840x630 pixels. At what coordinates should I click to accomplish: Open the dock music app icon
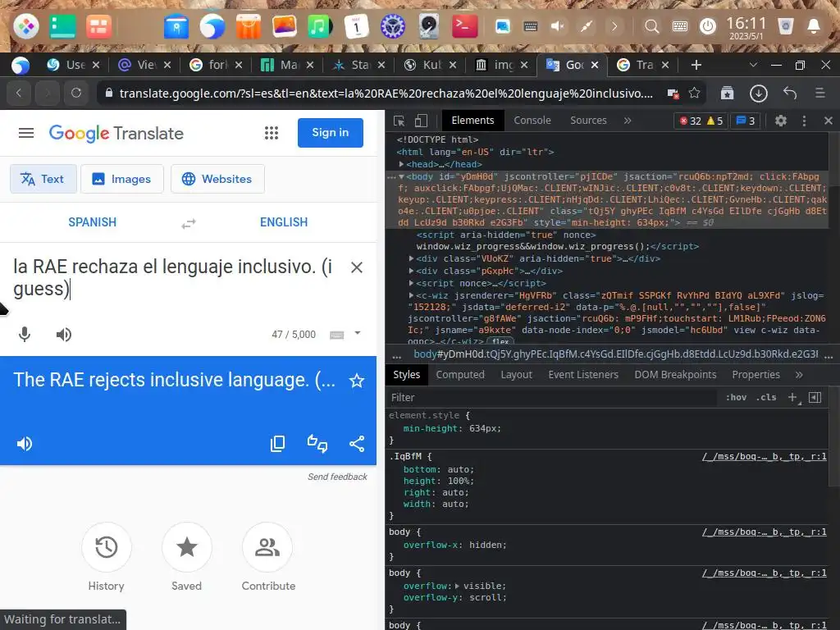tap(320, 25)
